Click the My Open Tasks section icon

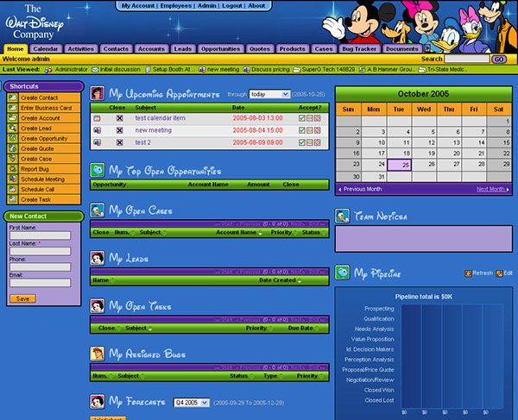(x=98, y=306)
